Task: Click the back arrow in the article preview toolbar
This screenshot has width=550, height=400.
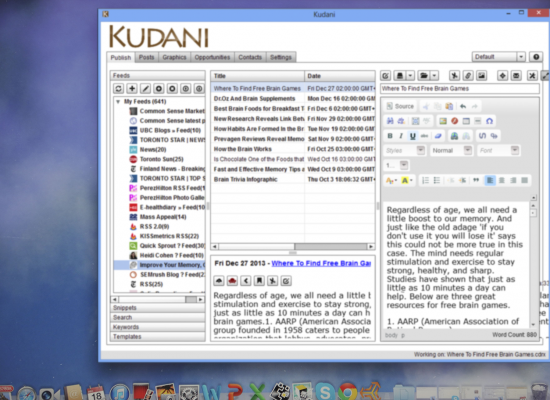Action: click(246, 281)
